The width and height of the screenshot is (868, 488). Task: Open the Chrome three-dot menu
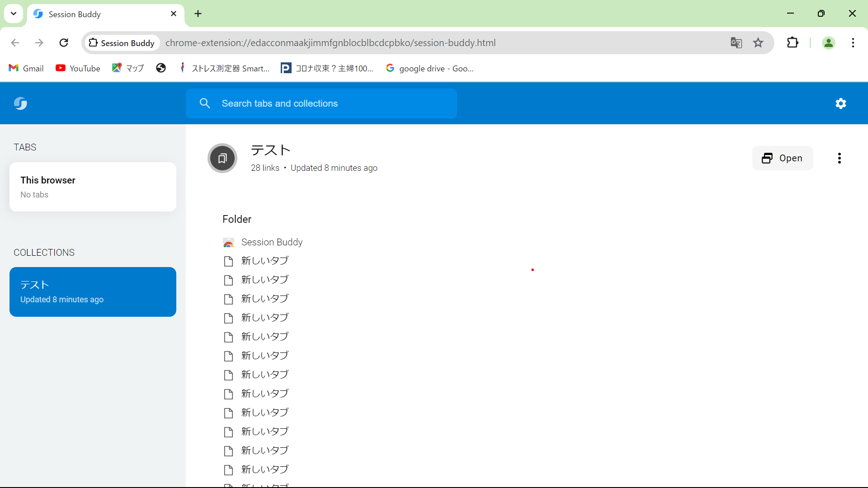tap(853, 42)
